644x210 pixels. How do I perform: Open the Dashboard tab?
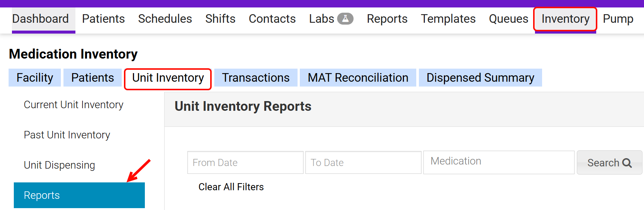[x=40, y=19]
